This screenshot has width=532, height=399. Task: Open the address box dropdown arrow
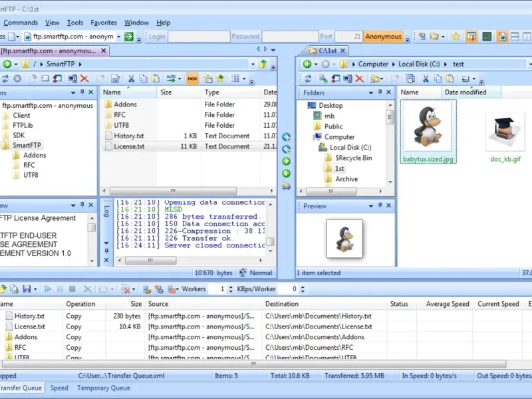click(118, 37)
